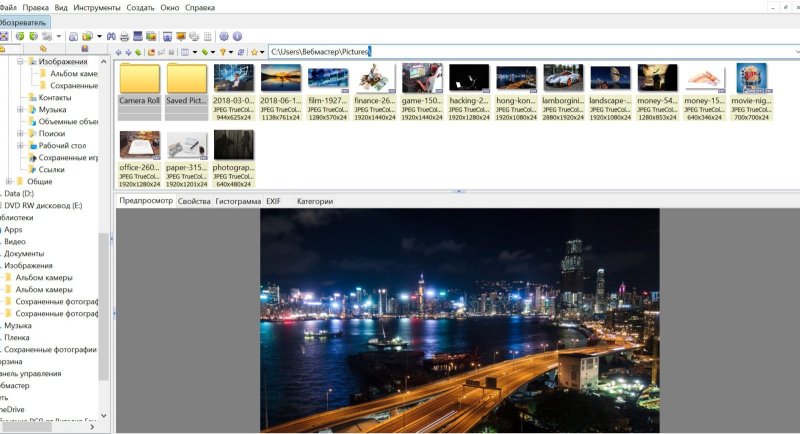This screenshot has width=800, height=434.
Task: Collapse the Изображения tree node
Action: (x=20, y=61)
